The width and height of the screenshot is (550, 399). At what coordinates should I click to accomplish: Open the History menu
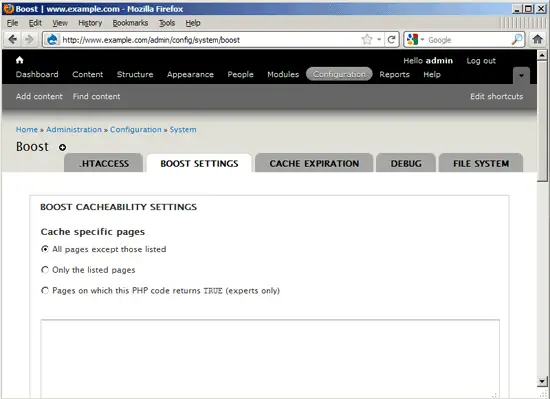[90, 23]
